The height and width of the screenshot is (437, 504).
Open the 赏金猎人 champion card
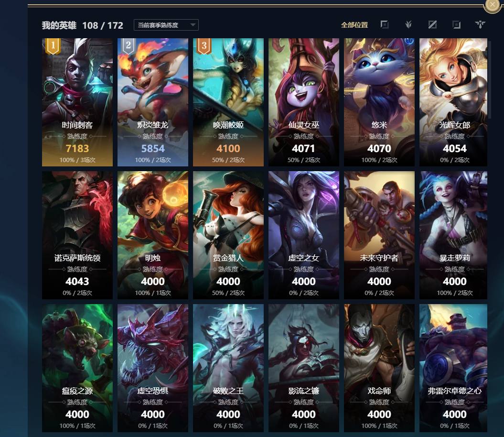coord(228,235)
